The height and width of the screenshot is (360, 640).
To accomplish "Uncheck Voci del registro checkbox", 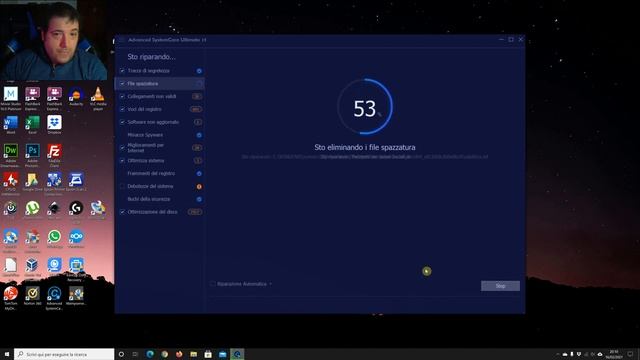I will coord(122,109).
